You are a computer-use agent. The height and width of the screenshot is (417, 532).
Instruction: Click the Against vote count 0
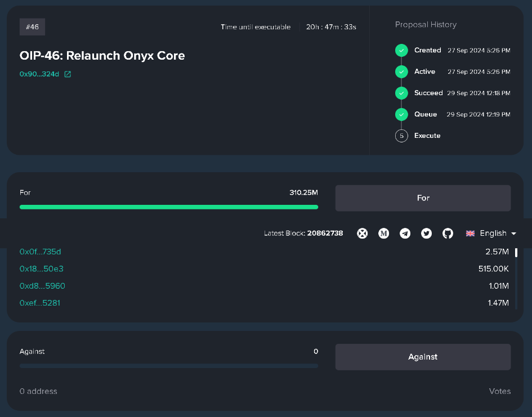pos(316,352)
